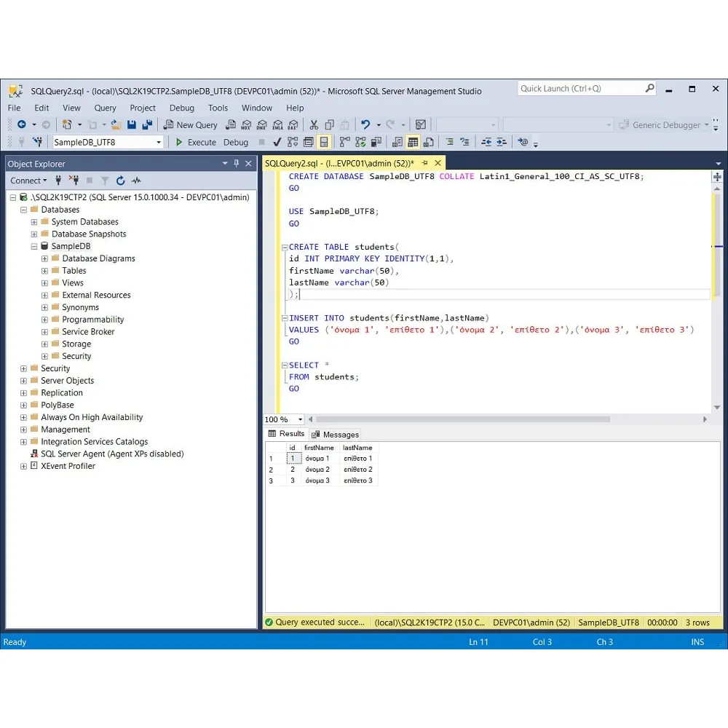This screenshot has width=728, height=728.
Task: Click the Connect Object Explorer plug icon
Action: tap(58, 180)
